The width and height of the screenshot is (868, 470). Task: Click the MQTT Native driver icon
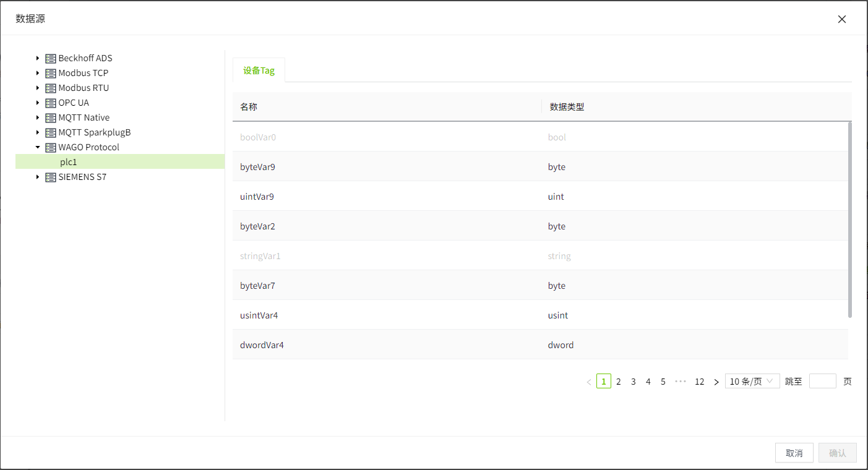[x=51, y=117]
